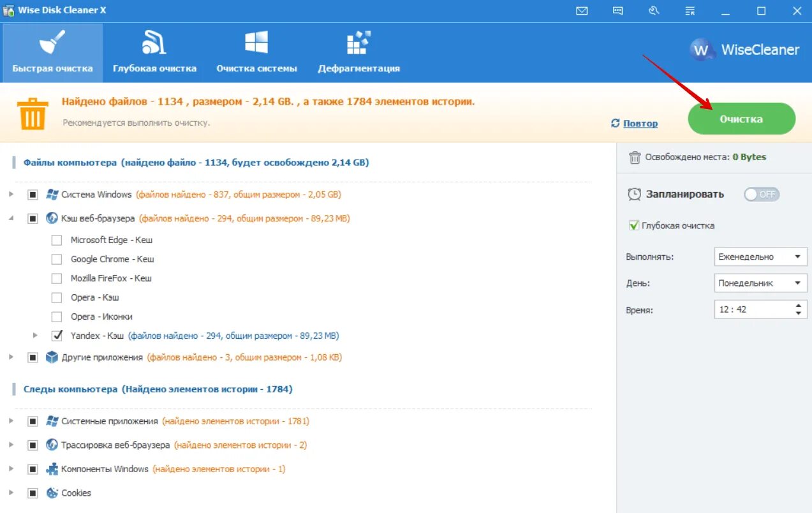Toggle the Кэш веб-браузера checkbox
This screenshot has height=513, width=812.
coord(33,218)
